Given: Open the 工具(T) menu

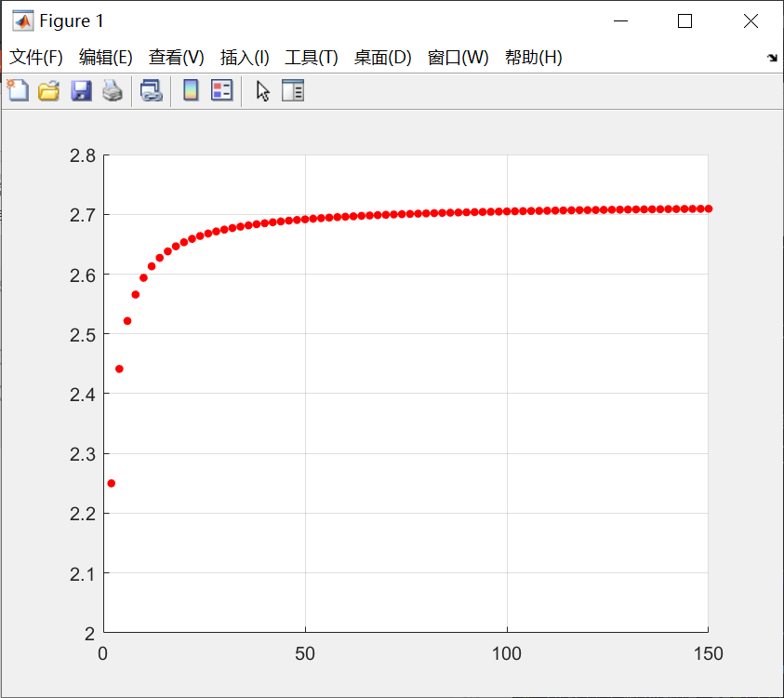Looking at the screenshot, I should coord(312,58).
